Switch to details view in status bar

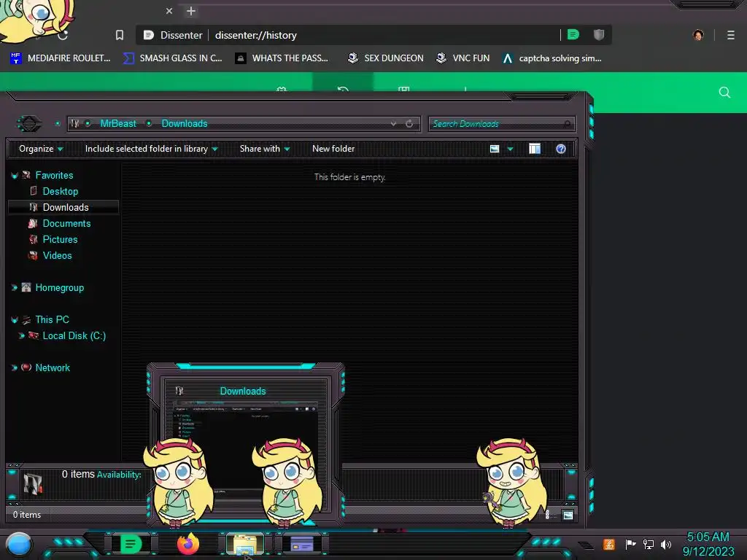click(x=548, y=515)
